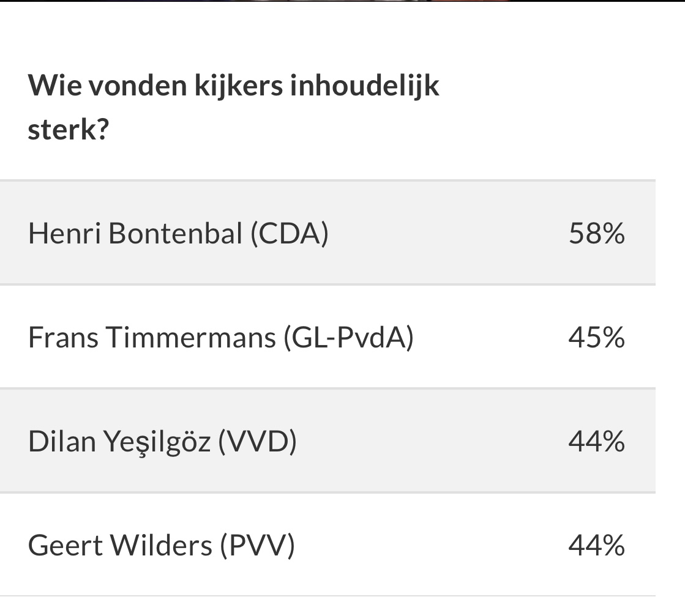Click the "(PVV)" party label
The image size is (685, 616).
tap(257, 545)
